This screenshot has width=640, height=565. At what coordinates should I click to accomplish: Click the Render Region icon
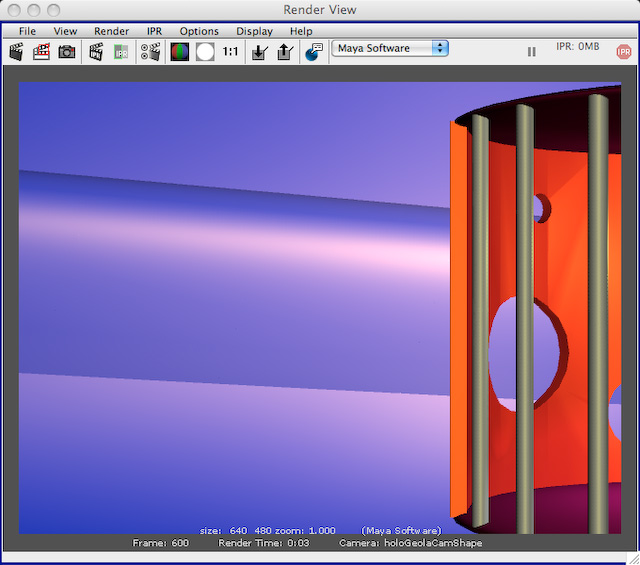41,51
